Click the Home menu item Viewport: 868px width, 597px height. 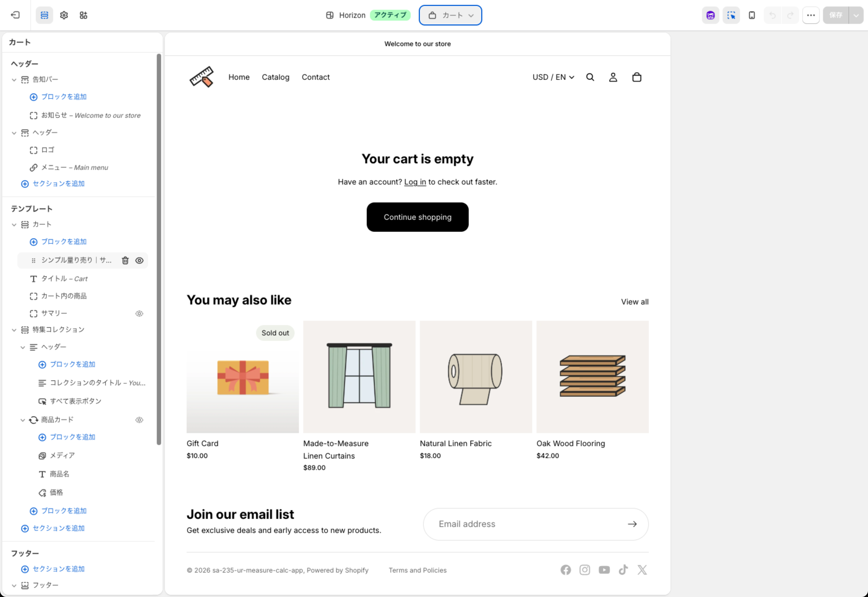point(239,77)
